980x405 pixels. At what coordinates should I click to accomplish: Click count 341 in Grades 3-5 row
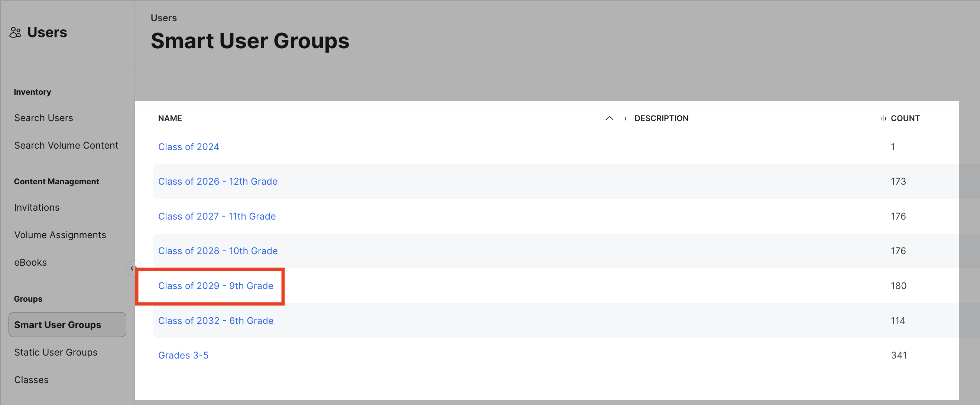click(x=899, y=356)
